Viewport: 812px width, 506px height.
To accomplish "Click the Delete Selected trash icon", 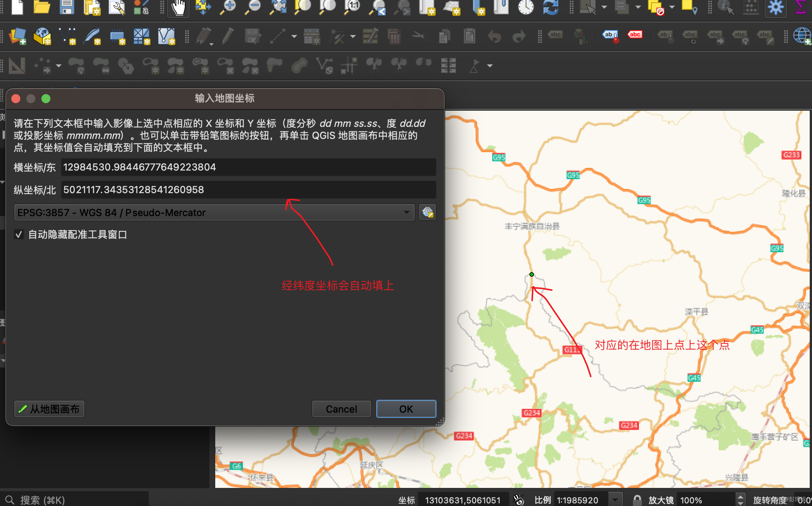I will [x=394, y=37].
